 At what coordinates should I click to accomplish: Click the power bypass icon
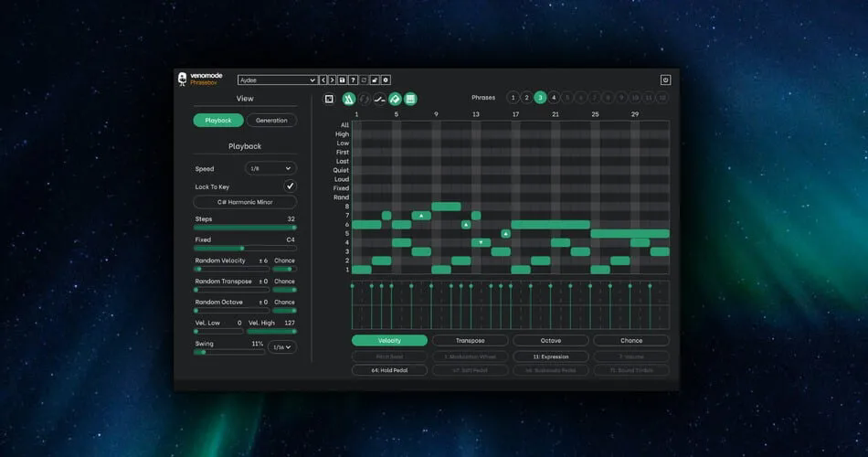pyautogui.click(x=665, y=80)
